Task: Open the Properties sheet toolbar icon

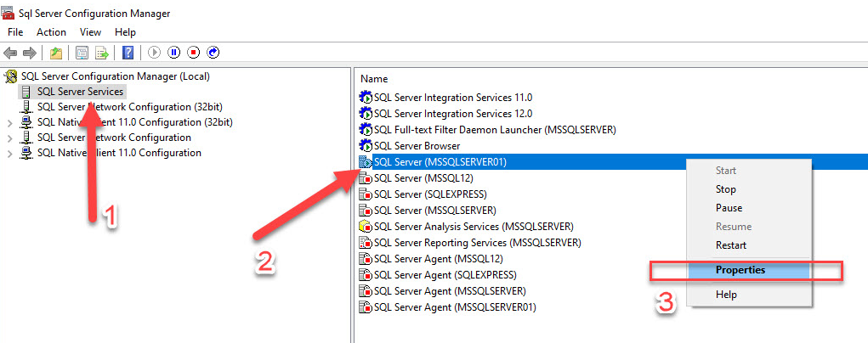Action: click(x=82, y=53)
